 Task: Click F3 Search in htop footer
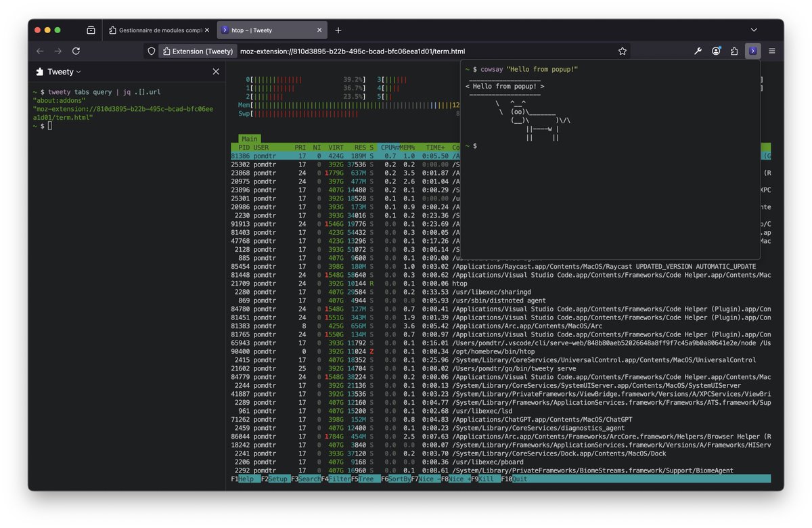(x=306, y=479)
